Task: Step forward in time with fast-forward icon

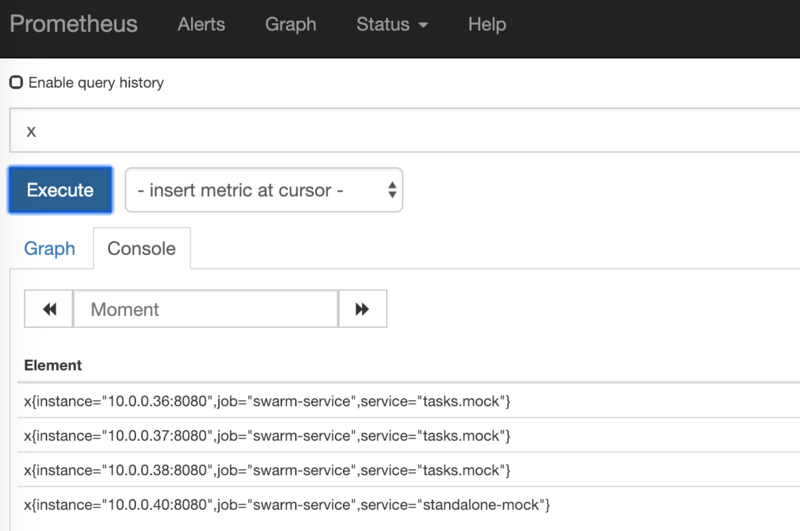Action: click(x=362, y=309)
